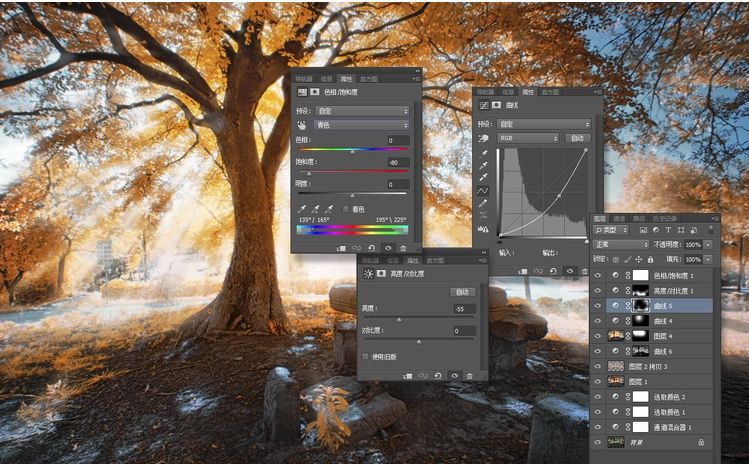Click the 饱和度 saturation slider handle

[308, 173]
